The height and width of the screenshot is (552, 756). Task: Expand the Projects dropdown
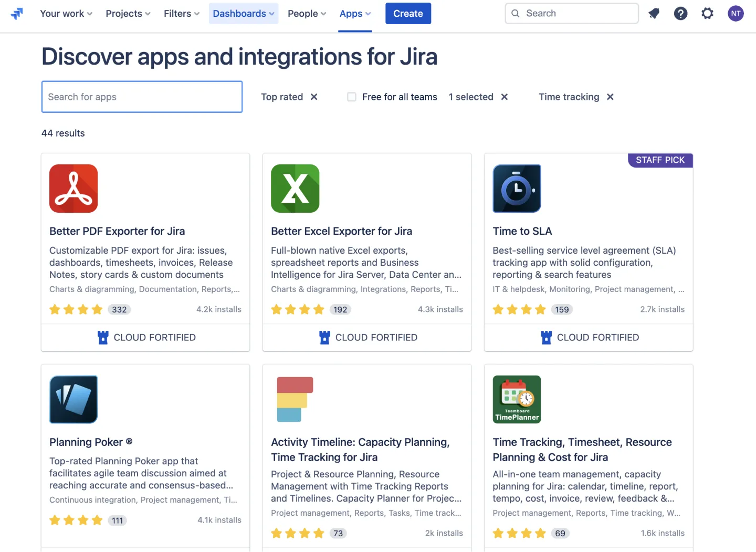pos(128,13)
